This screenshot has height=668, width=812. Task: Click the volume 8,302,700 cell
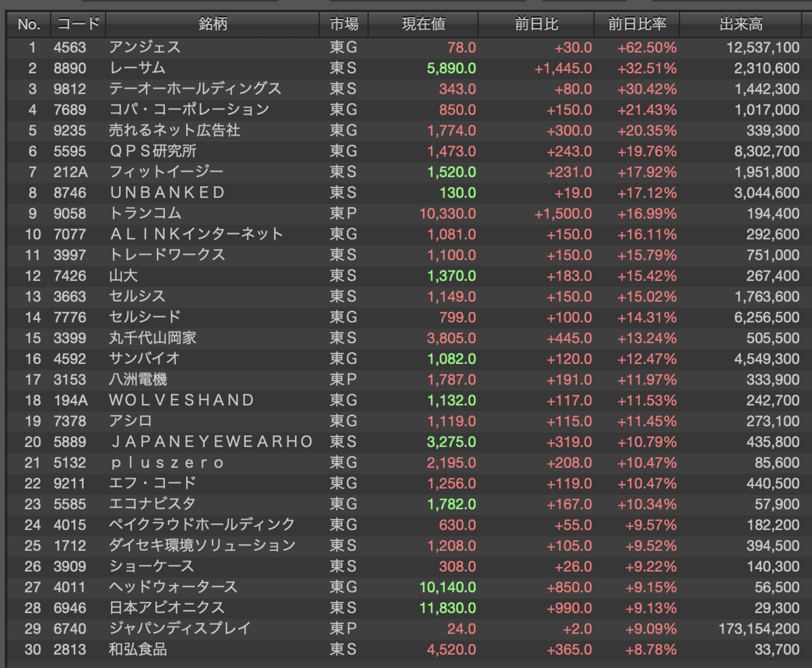[766, 151]
